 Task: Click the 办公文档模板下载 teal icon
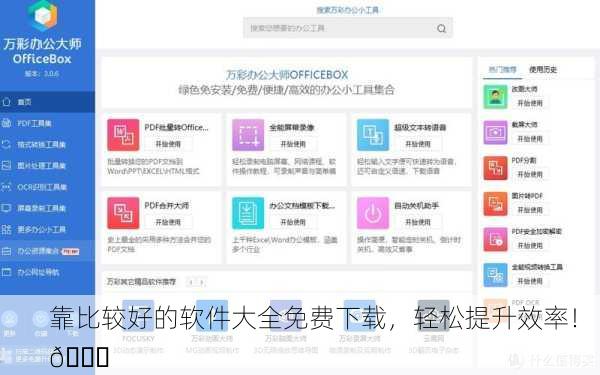coord(248,213)
